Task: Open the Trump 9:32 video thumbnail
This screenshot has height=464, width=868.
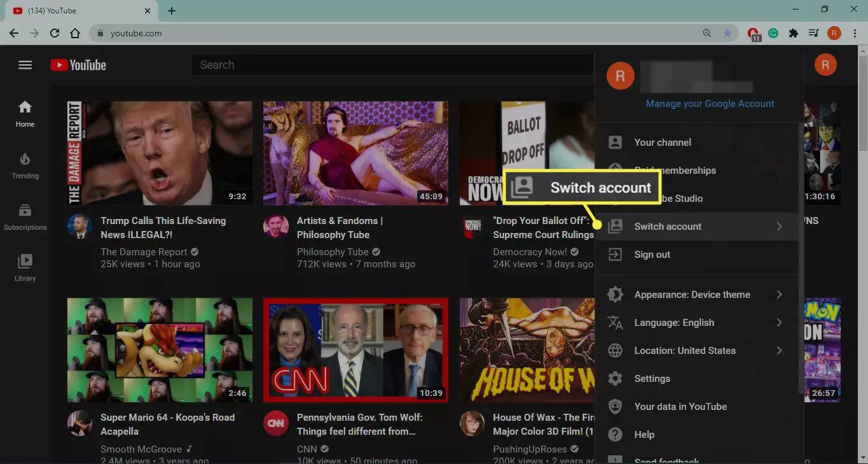Action: click(160, 153)
